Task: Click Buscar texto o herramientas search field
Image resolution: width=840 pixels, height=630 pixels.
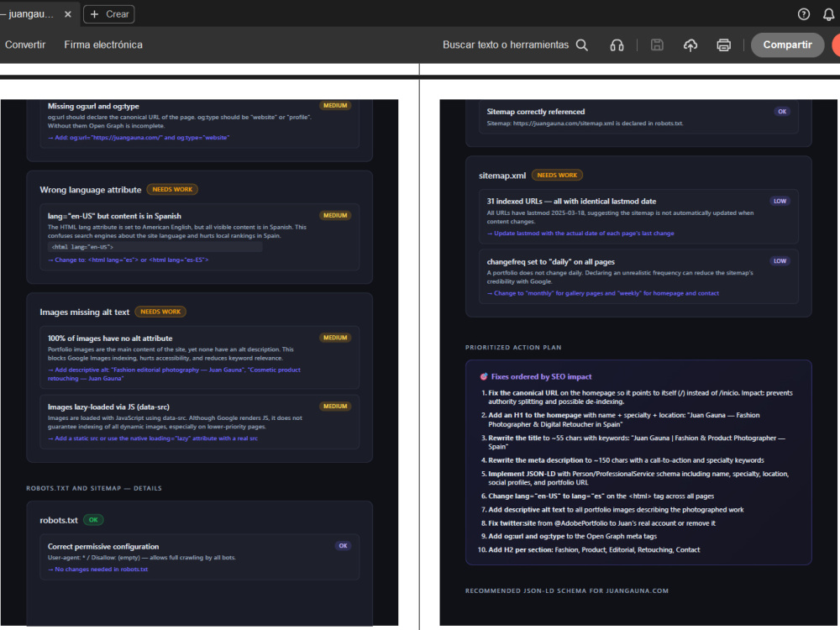Action: [506, 45]
